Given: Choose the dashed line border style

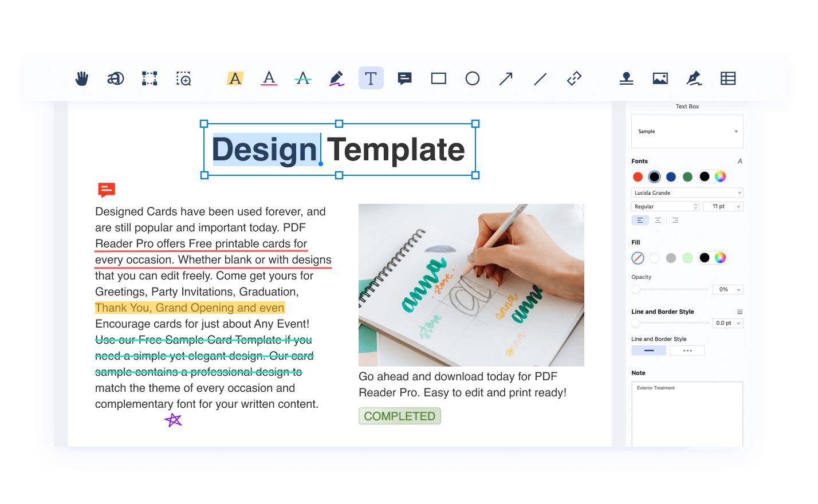Looking at the screenshot, I should pyautogui.click(x=687, y=351).
